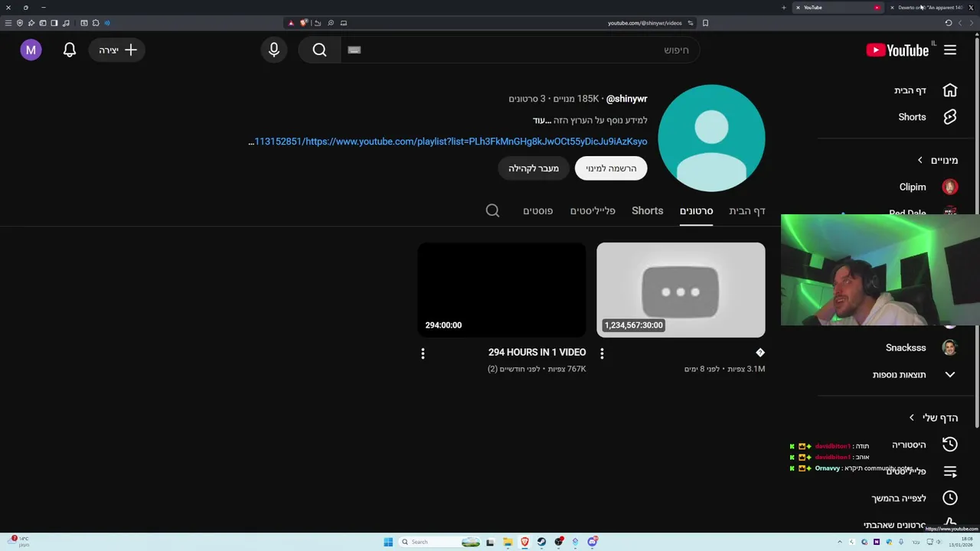Screen dimensions: 980x551
Task: Expand more results in sidebar
Action: click(915, 374)
